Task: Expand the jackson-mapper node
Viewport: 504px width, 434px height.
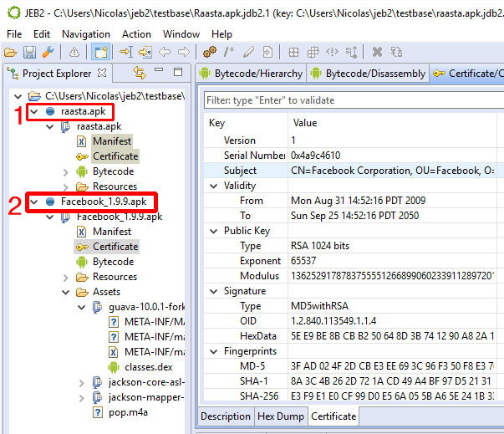Action: 82,398
